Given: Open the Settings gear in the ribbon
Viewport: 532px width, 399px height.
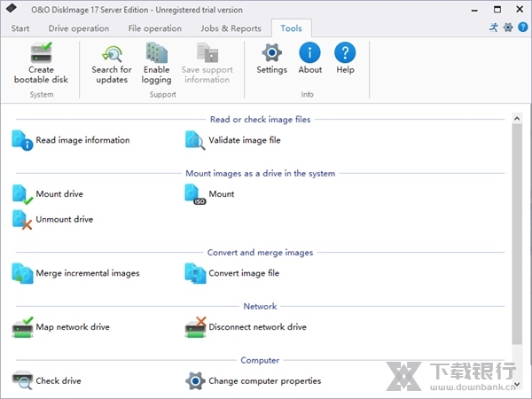Looking at the screenshot, I should click(271, 54).
